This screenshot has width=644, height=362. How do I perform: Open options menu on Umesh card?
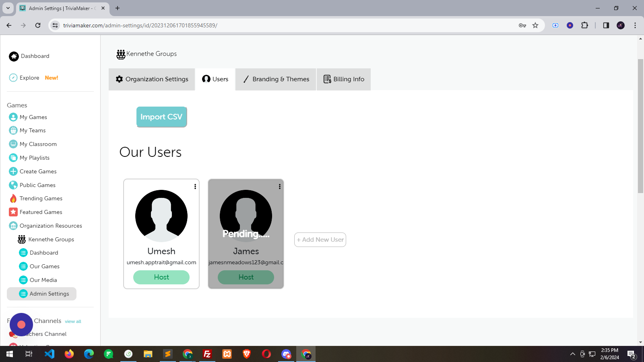195,187
